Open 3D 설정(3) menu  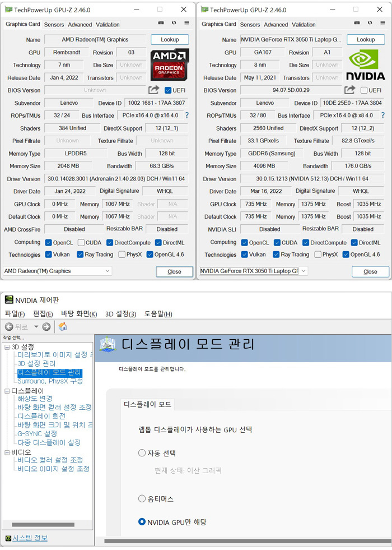[x=120, y=313]
